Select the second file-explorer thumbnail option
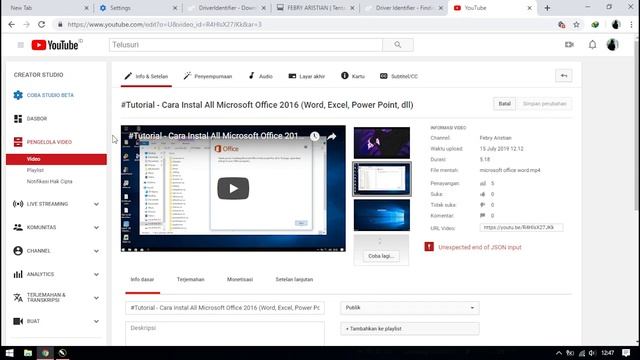Viewport: 640px width, 360px height. point(382,179)
